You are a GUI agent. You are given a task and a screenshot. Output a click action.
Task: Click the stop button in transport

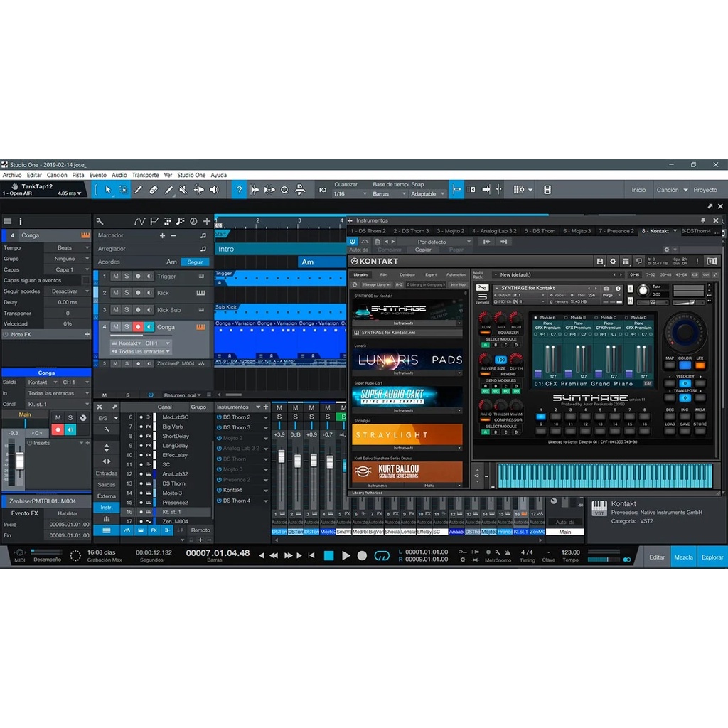pos(328,556)
